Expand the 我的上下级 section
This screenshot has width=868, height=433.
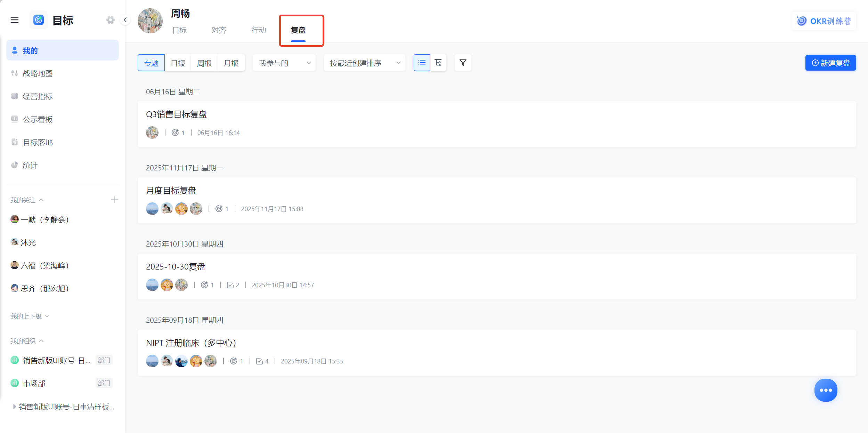[30, 316]
